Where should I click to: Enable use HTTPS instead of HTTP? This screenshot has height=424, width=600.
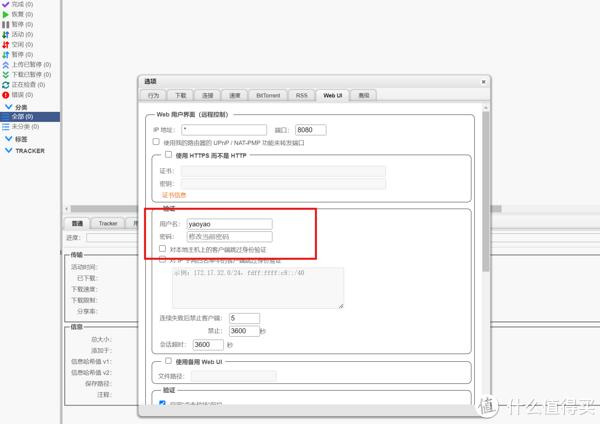(168, 154)
